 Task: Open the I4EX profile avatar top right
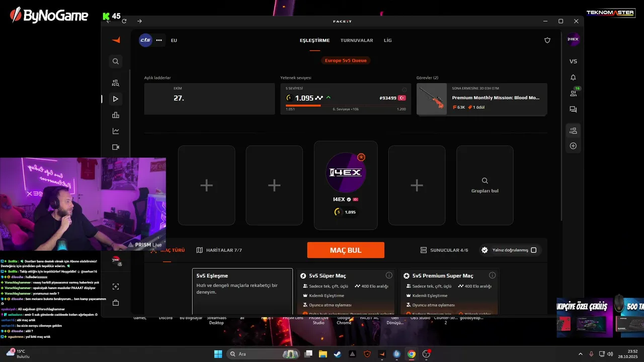(x=573, y=40)
